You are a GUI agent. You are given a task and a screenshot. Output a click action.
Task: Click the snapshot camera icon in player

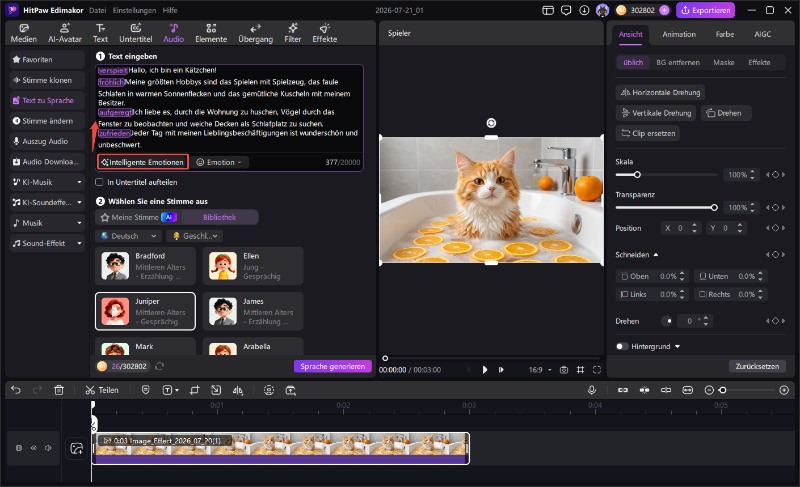tap(564, 370)
